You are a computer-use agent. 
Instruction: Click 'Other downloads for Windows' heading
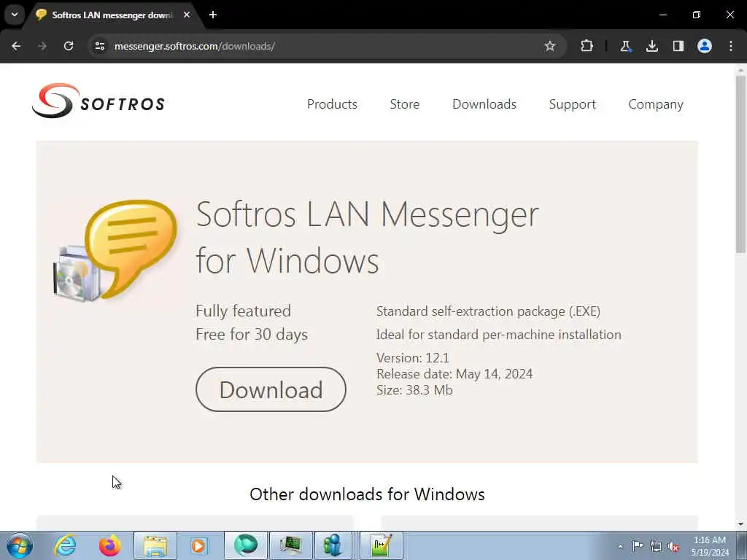click(368, 494)
